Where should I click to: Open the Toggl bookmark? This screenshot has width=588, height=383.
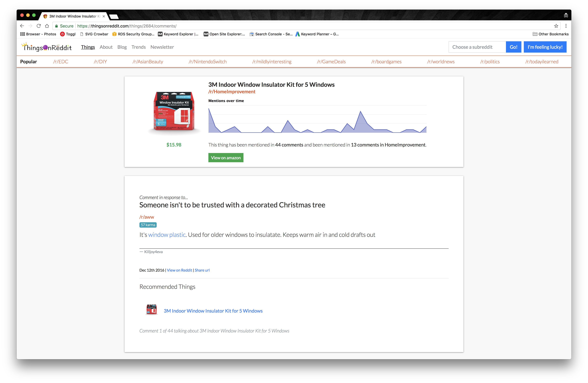click(68, 34)
